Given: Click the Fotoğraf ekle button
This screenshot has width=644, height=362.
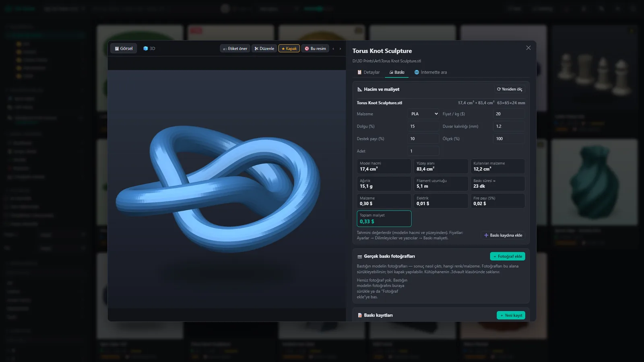Looking at the screenshot, I should 508,256.
